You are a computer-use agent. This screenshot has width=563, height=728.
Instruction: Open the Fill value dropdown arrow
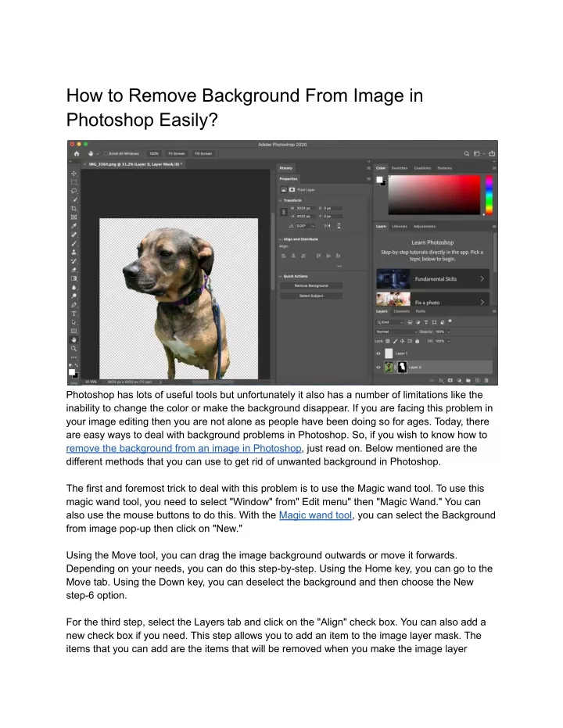(449, 341)
